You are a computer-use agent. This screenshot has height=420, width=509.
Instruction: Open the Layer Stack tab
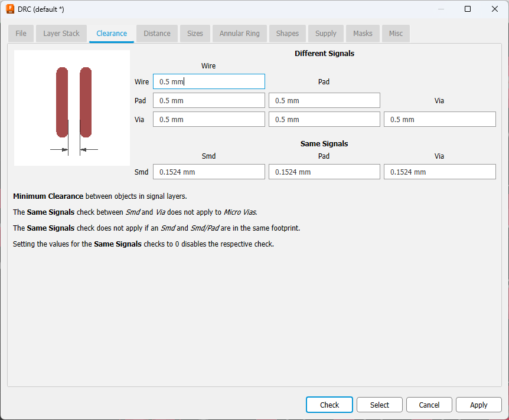tap(61, 34)
